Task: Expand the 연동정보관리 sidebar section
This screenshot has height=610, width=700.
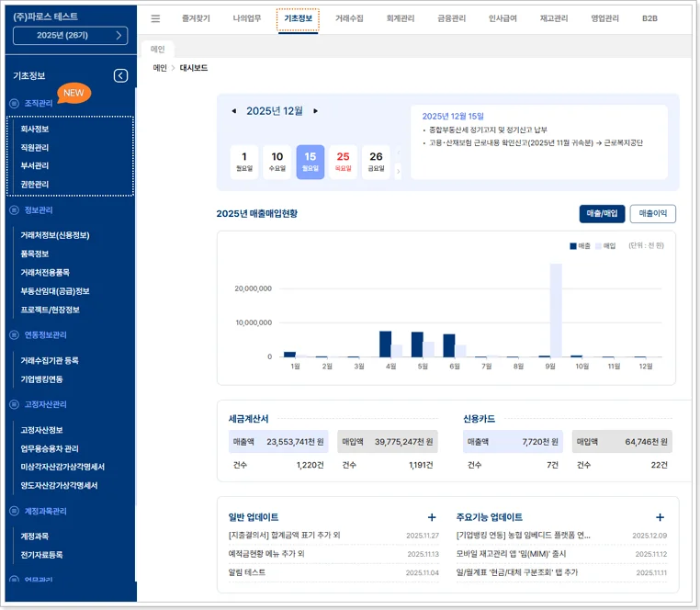Action: pyautogui.click(x=44, y=335)
